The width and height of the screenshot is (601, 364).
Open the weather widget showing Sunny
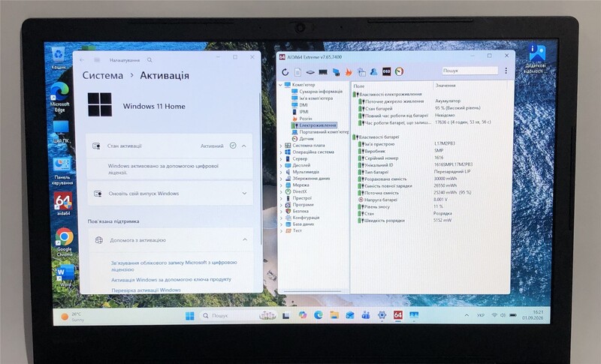tap(71, 317)
